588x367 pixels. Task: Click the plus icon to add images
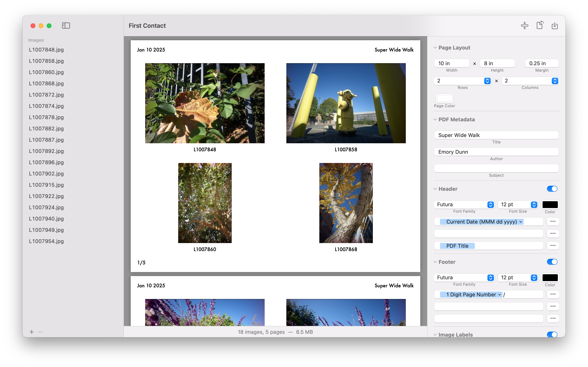tap(32, 332)
